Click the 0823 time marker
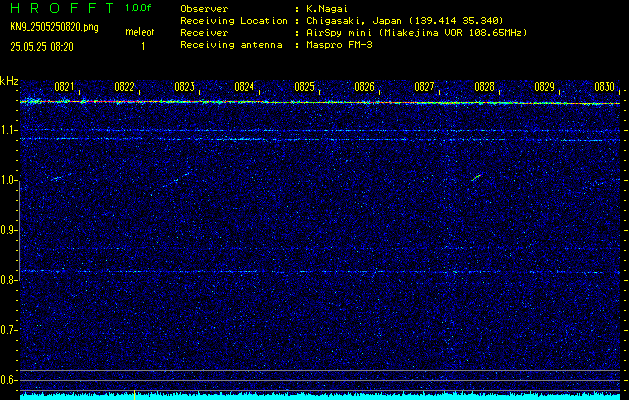The height and width of the screenshot is (400, 629). (x=185, y=87)
